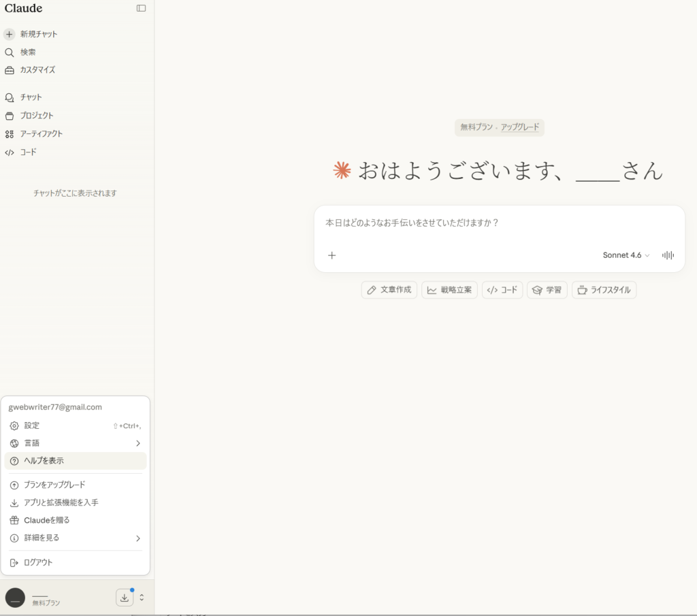Choose ログアウト to sign out
This screenshot has height=616, width=697.
tap(37, 563)
